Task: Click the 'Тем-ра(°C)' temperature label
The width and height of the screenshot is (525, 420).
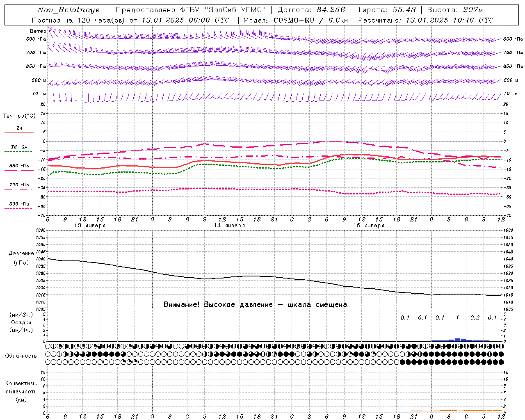Action: 19,116
